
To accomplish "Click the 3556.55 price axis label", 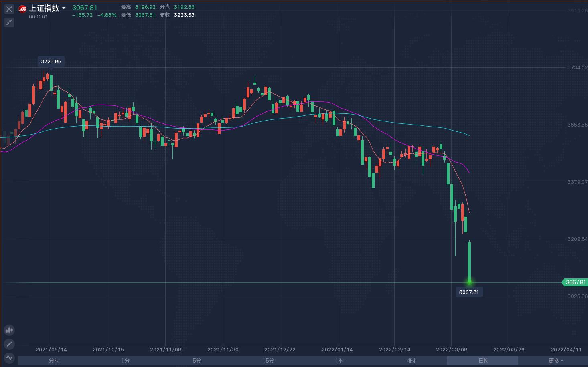I will tap(578, 125).
